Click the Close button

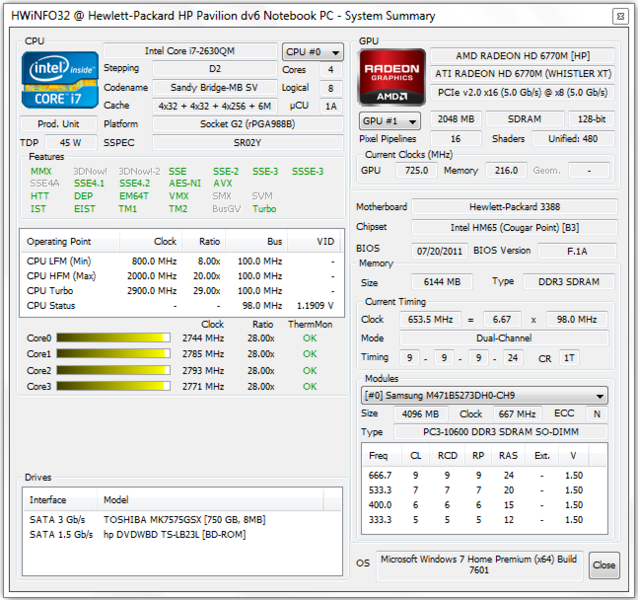click(604, 565)
